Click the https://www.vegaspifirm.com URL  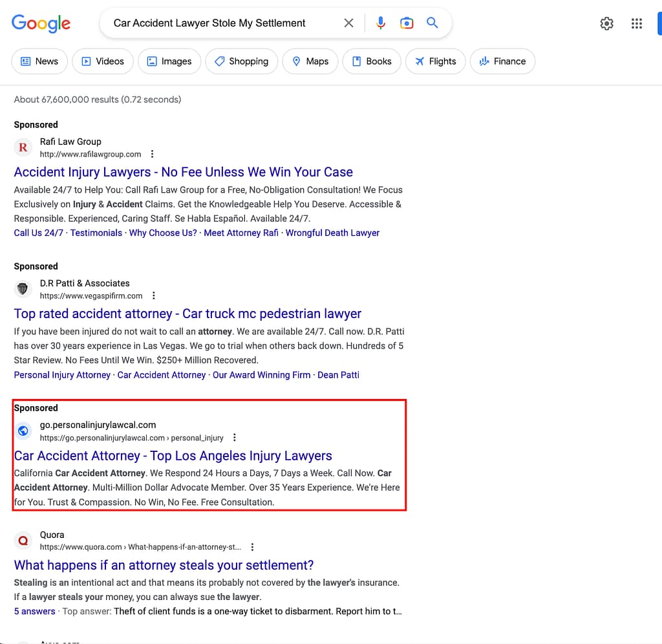[x=91, y=295]
